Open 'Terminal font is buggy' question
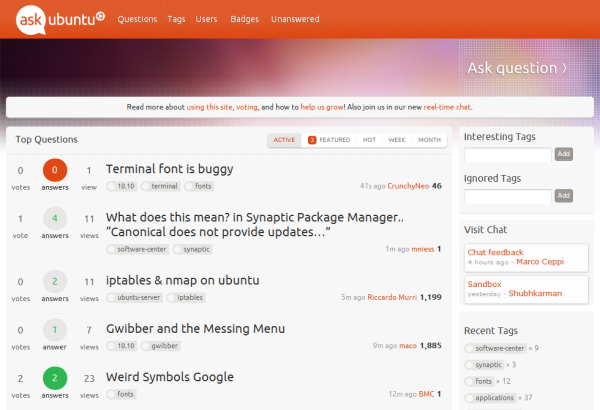This screenshot has width=600, height=410. [x=170, y=169]
